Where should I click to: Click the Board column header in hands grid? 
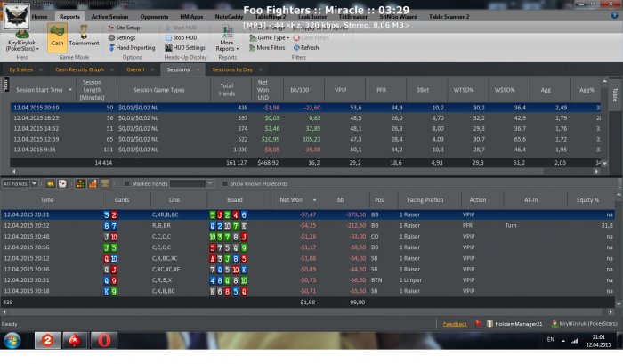point(234,200)
